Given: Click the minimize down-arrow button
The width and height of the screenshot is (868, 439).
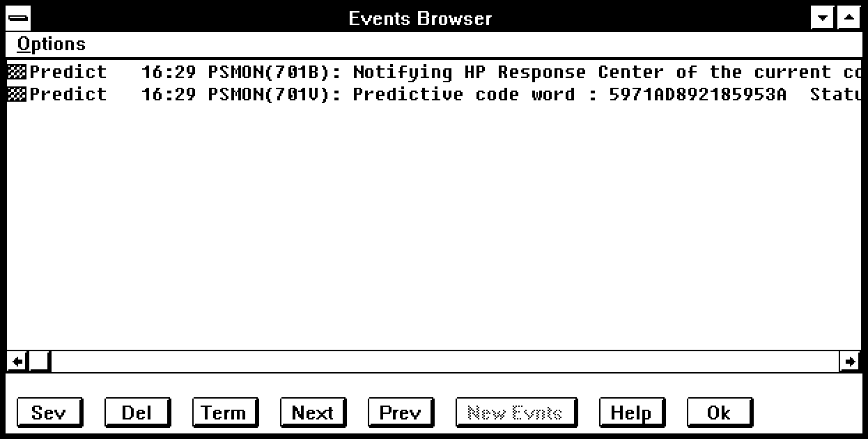Looking at the screenshot, I should [823, 17].
